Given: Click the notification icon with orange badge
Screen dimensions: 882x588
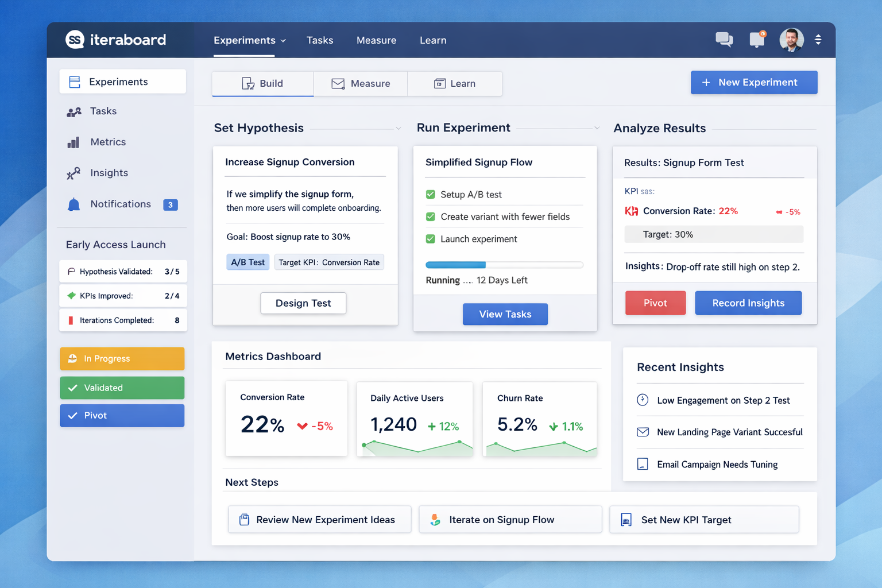Looking at the screenshot, I should point(757,39).
